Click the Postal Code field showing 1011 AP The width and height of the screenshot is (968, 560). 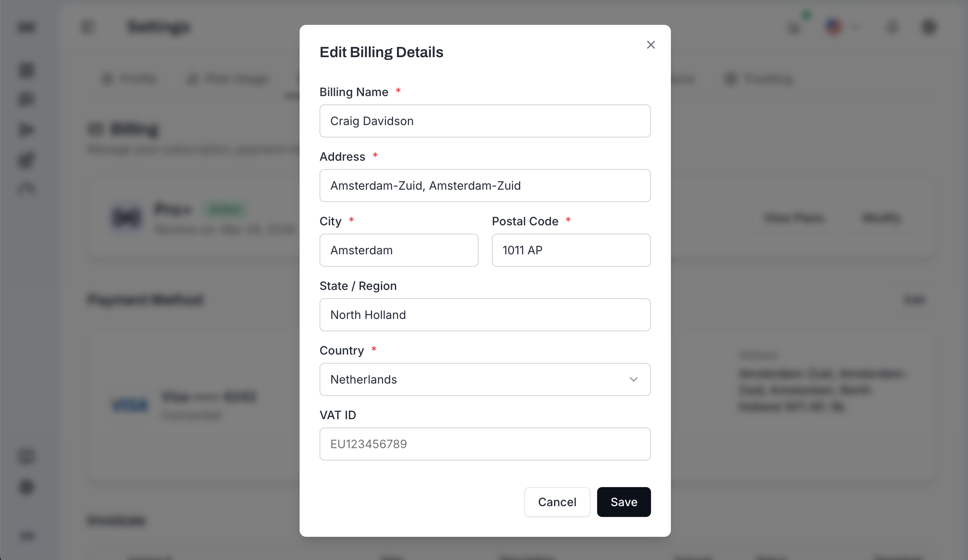571,250
